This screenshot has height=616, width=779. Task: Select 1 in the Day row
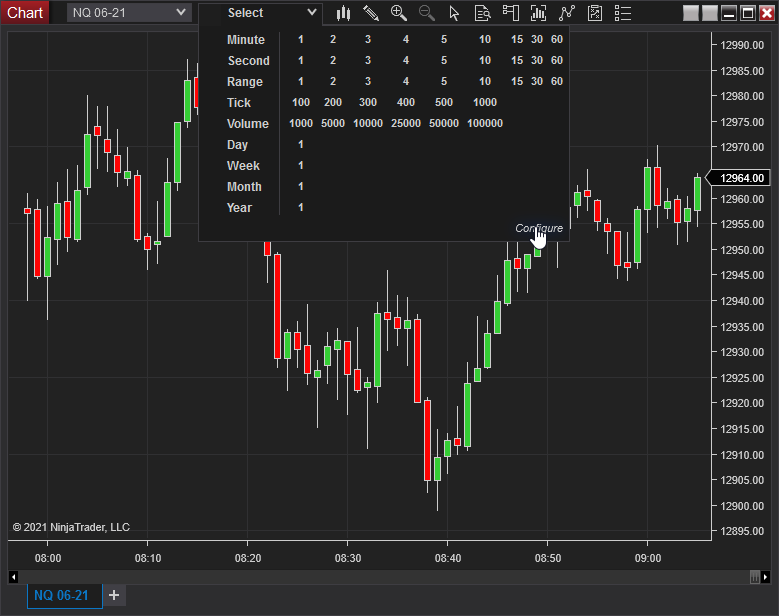(301, 144)
